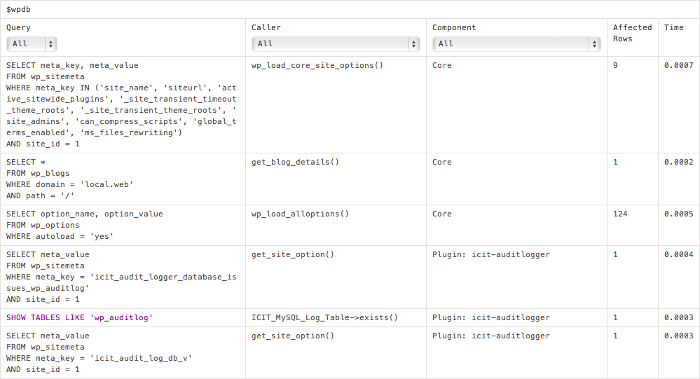Select the SHOW TABLES LIKE 'wp_auditlog' query
Image resolution: width=700 pixels, height=379 pixels.
coord(79,317)
